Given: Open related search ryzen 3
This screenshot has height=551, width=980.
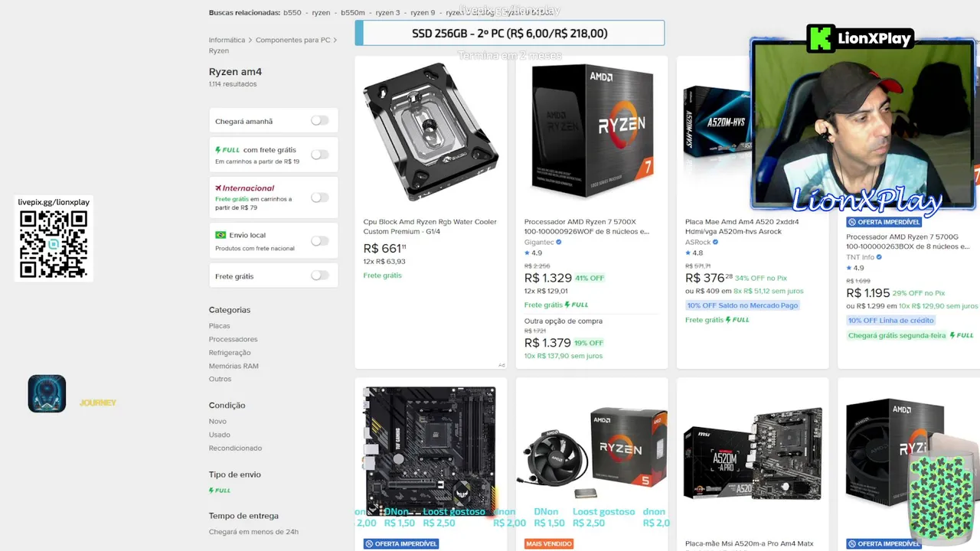Looking at the screenshot, I should (x=387, y=13).
